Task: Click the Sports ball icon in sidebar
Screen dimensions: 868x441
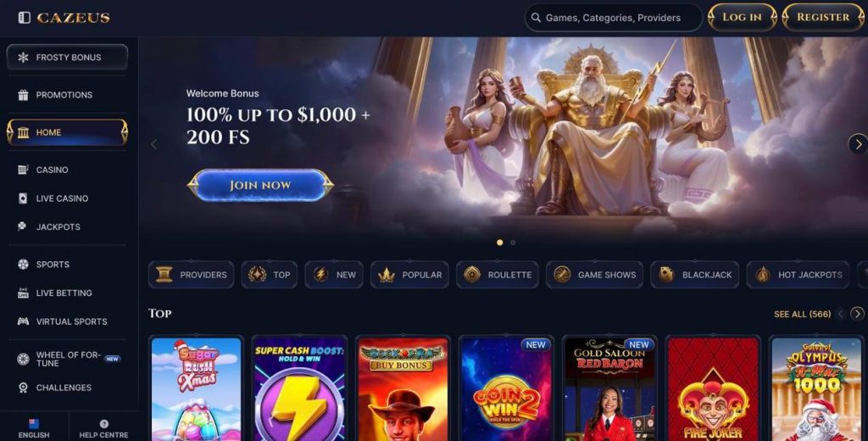Action: tap(23, 265)
